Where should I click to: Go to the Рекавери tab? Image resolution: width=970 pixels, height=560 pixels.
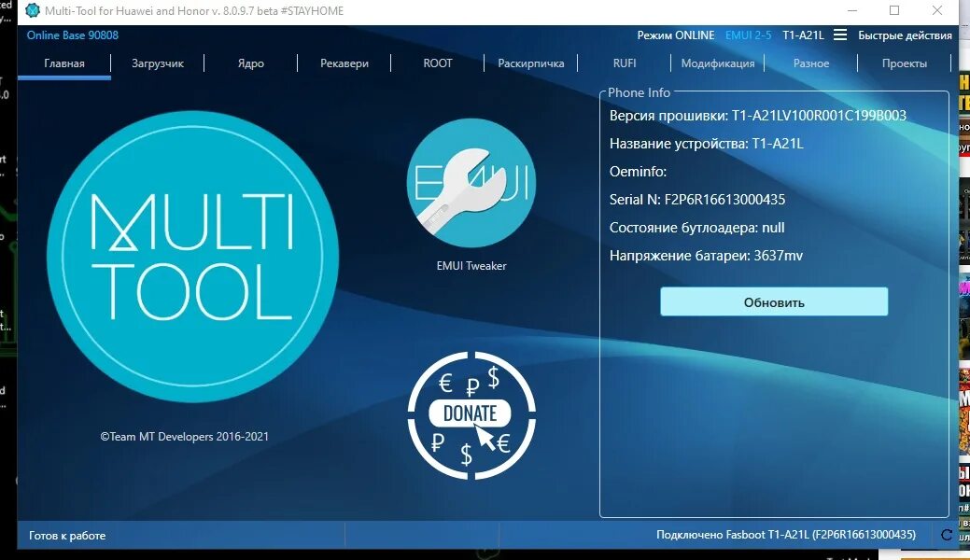(x=344, y=63)
